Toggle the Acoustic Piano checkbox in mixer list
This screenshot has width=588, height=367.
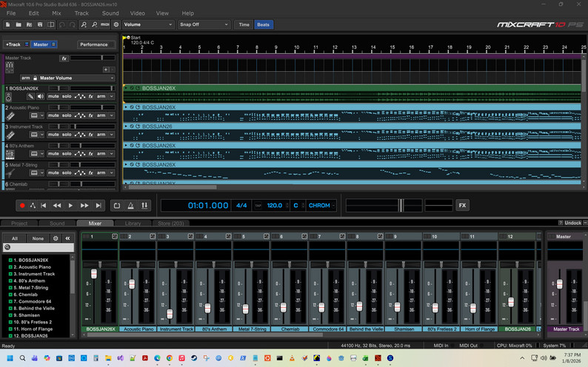point(11,267)
